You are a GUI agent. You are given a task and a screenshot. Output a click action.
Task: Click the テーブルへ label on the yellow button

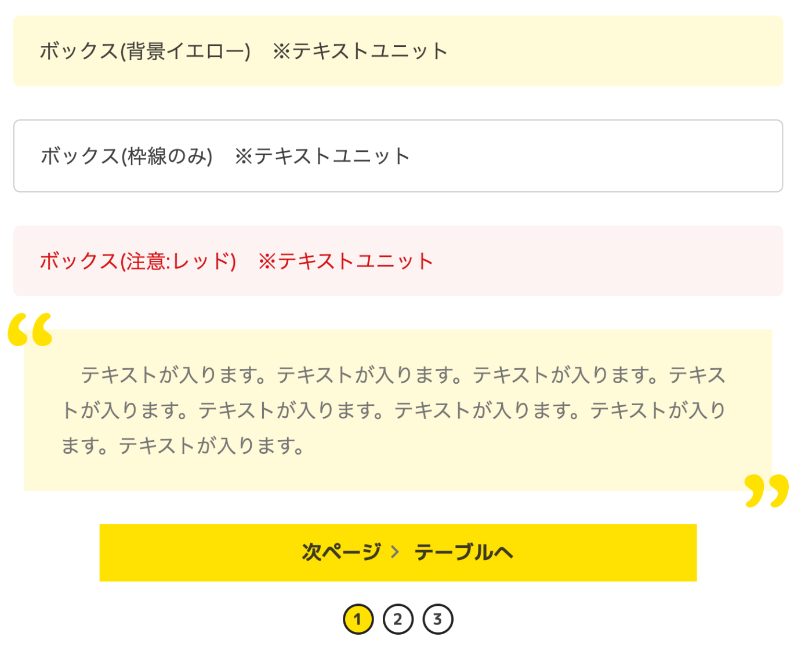463,552
